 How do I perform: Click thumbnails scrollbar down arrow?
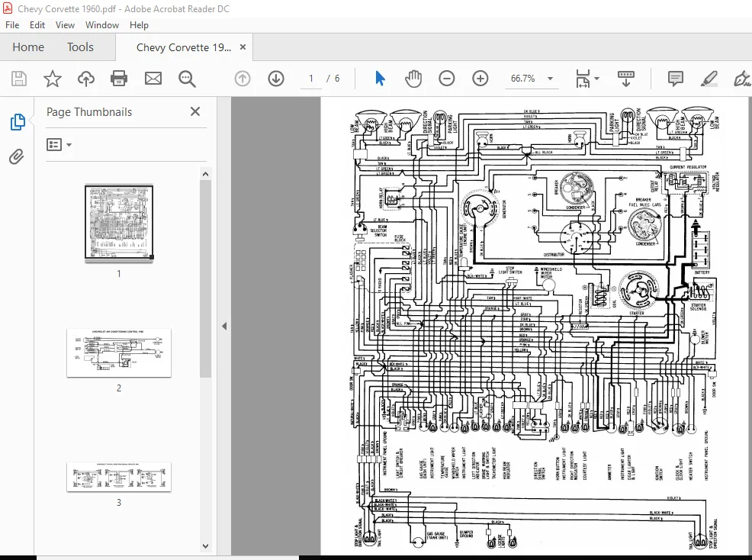(205, 546)
